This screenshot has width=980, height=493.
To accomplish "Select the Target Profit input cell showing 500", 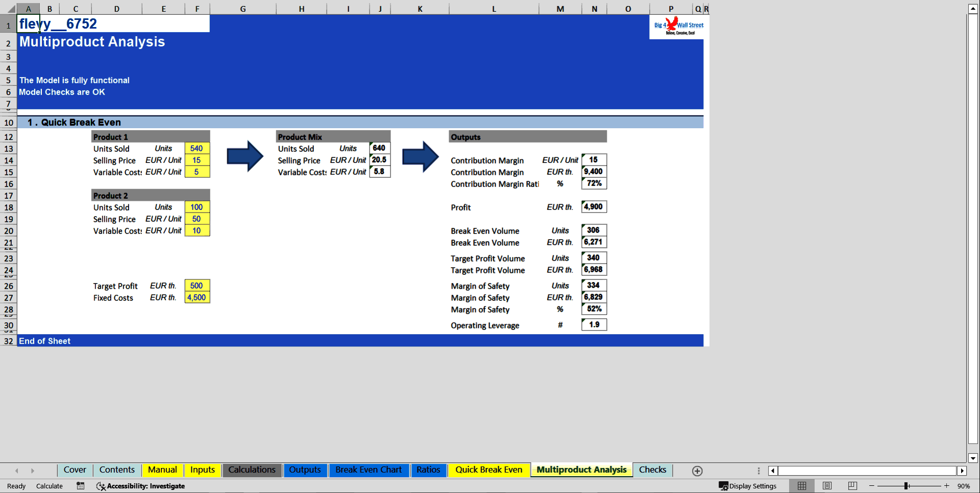I will (x=197, y=286).
